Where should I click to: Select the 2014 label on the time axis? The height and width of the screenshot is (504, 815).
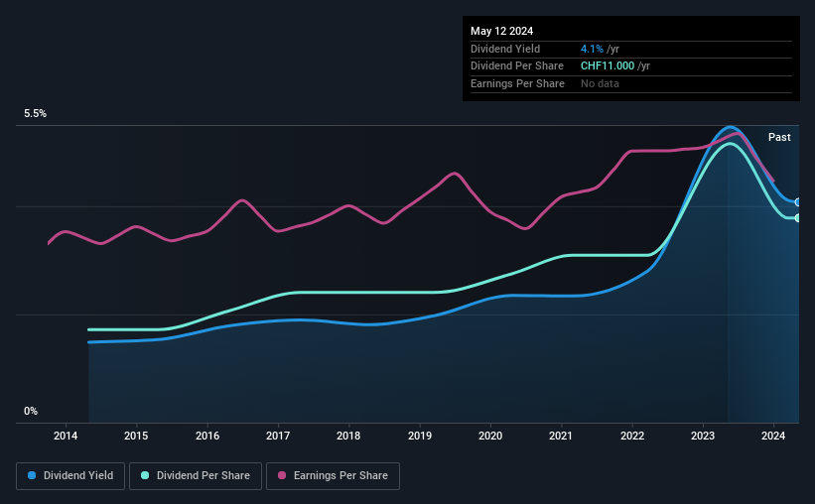66,436
